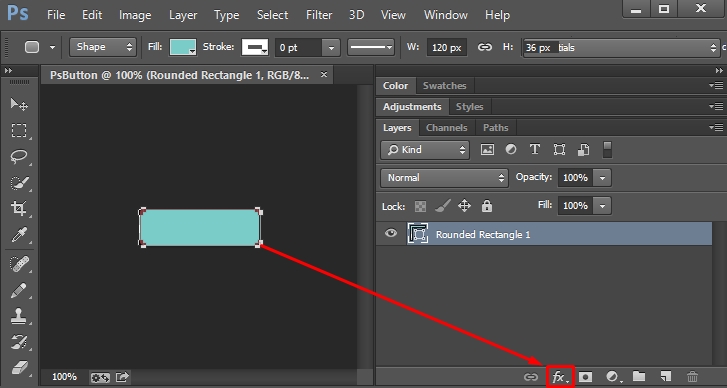Open the layer Fill slider dropdown arrow
Screen dimensions: 727x388
click(x=602, y=206)
